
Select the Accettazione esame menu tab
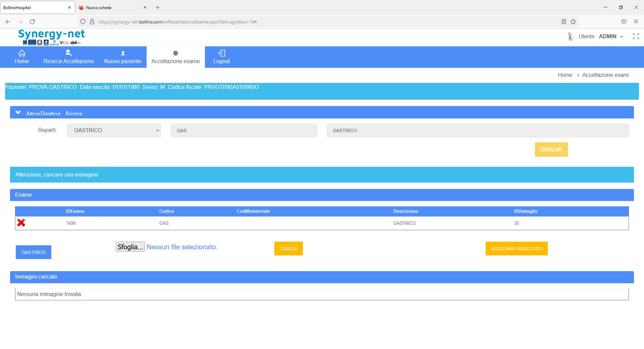pos(175,57)
